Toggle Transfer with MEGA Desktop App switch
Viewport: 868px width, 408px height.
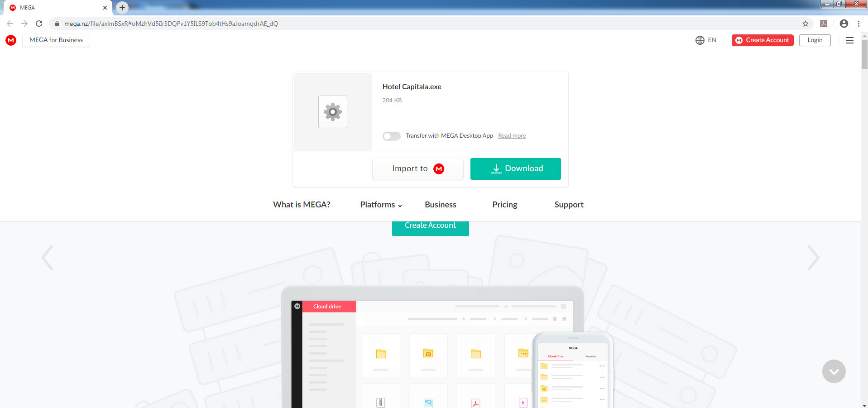[x=392, y=136]
